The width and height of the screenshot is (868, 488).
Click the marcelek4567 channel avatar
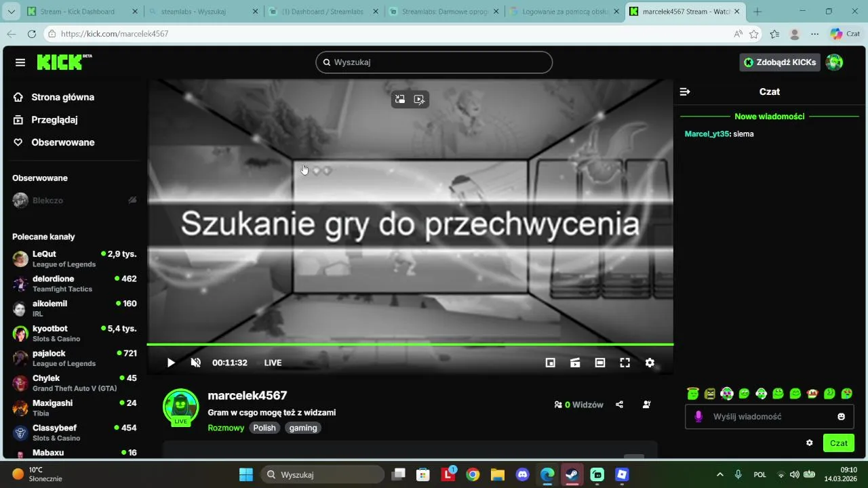(x=180, y=407)
